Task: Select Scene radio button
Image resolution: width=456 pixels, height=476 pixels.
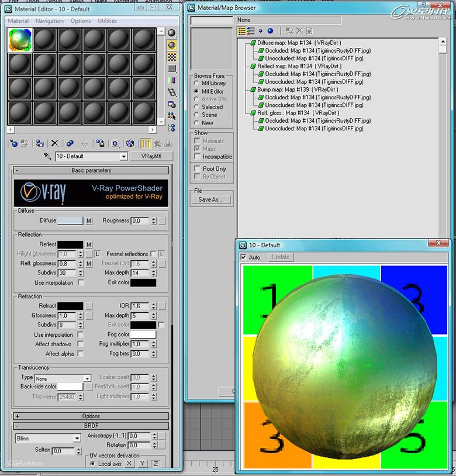Action: pyautogui.click(x=196, y=115)
